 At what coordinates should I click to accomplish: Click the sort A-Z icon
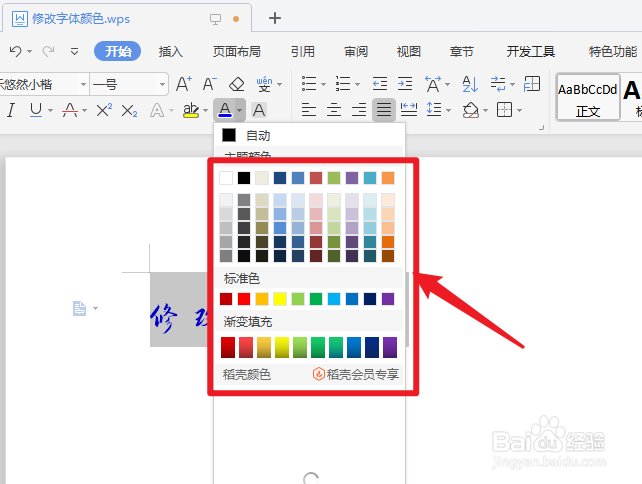pos(470,84)
